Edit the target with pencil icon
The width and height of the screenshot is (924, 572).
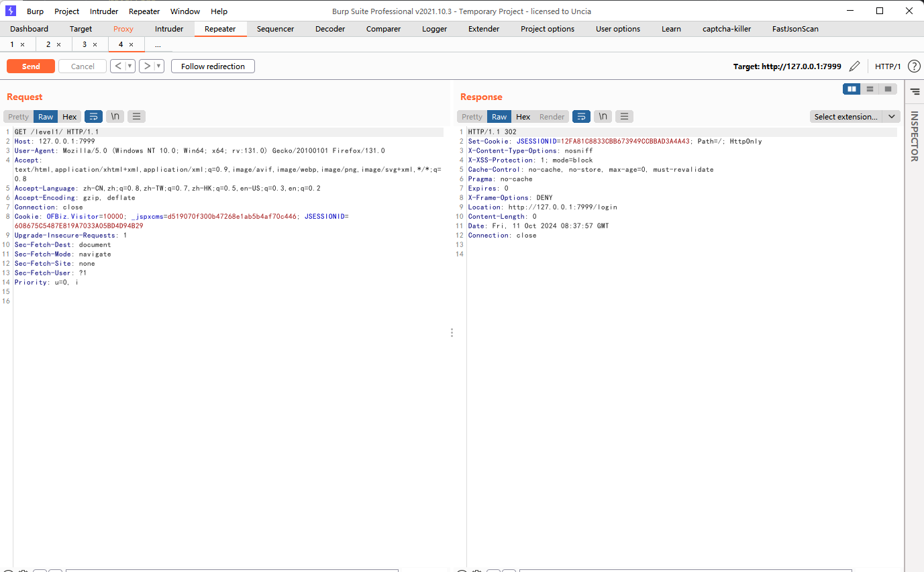854,66
